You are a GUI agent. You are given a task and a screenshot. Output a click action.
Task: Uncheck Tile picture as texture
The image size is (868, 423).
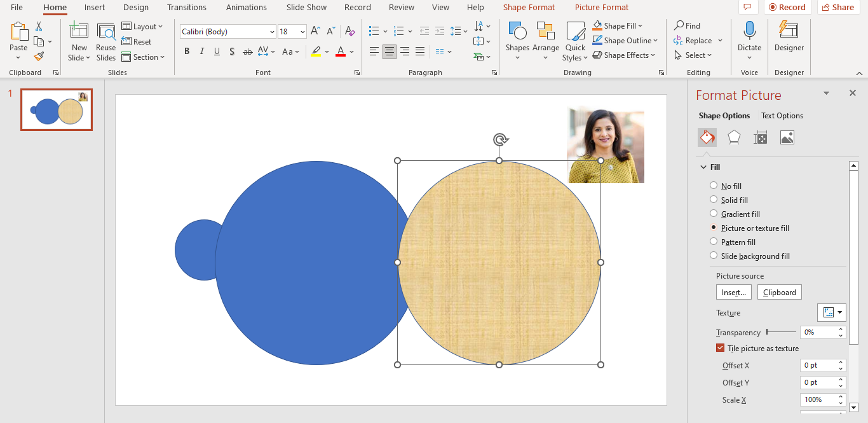(x=720, y=348)
